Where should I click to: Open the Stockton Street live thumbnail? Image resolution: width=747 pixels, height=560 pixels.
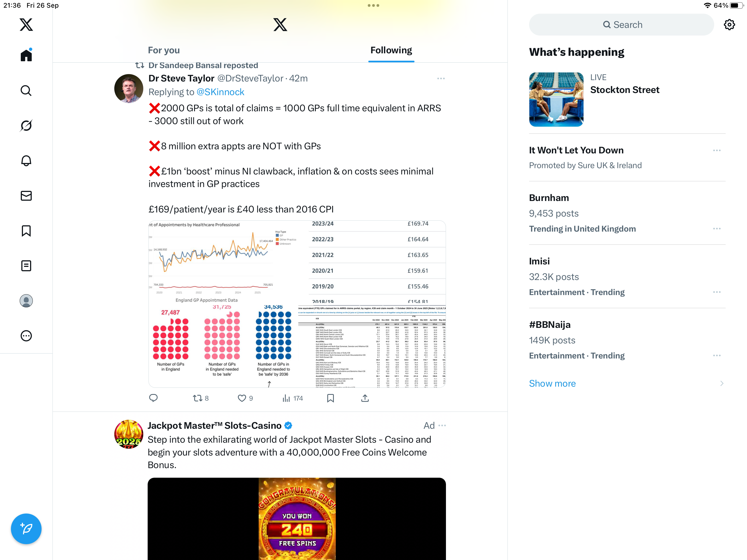[x=556, y=99]
